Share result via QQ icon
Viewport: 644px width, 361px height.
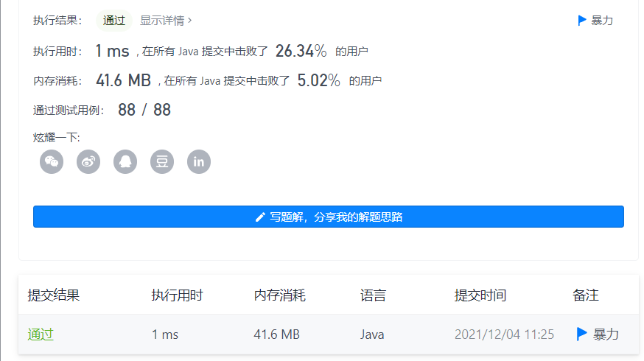click(x=125, y=162)
